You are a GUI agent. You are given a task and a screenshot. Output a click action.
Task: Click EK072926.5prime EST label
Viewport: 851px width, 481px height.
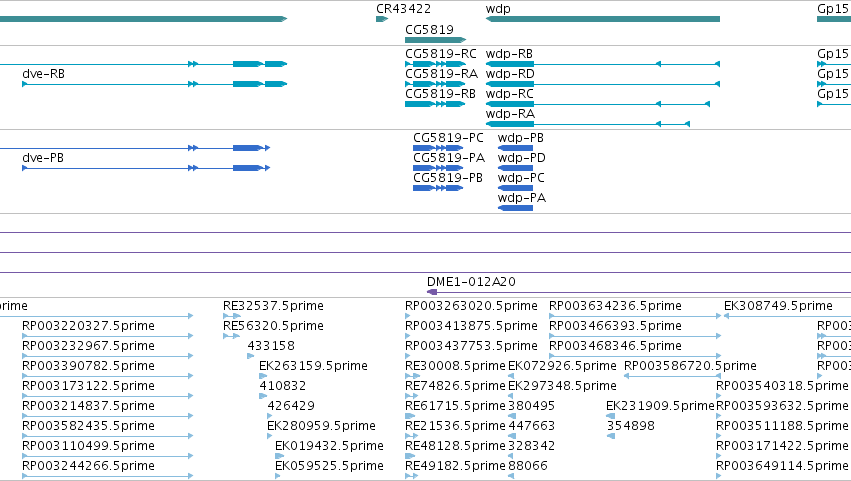(x=562, y=366)
